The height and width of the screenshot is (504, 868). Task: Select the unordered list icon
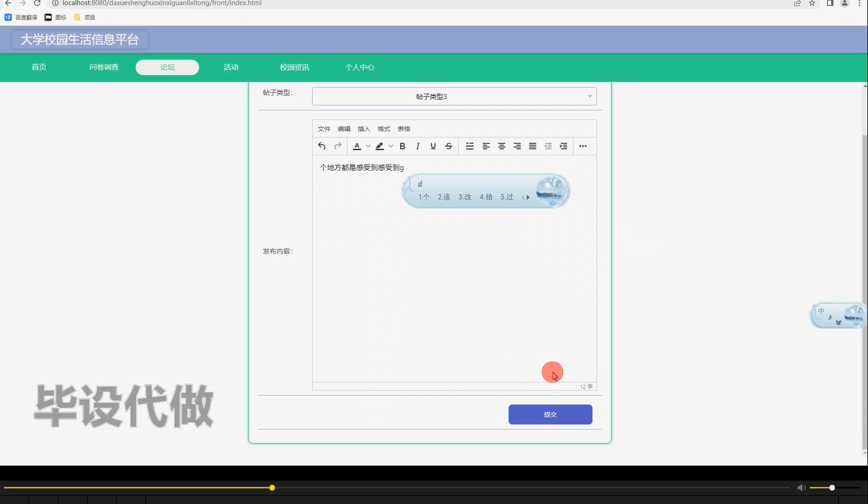(469, 146)
